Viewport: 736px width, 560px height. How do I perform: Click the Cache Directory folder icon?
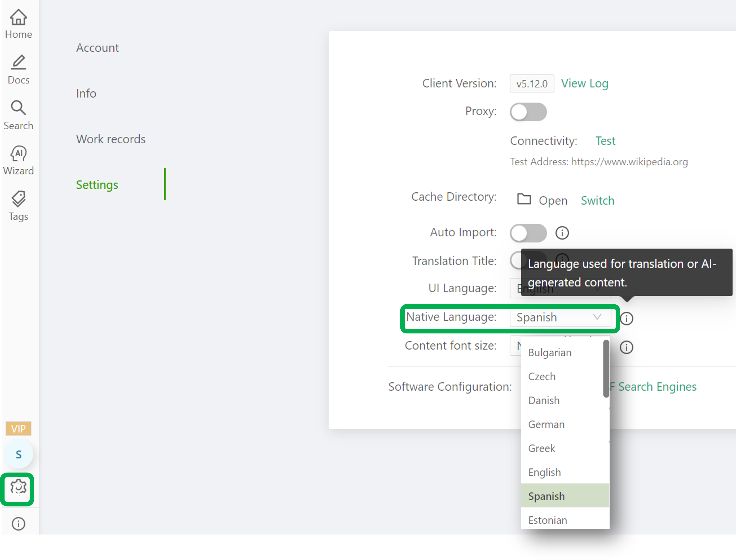(x=524, y=199)
